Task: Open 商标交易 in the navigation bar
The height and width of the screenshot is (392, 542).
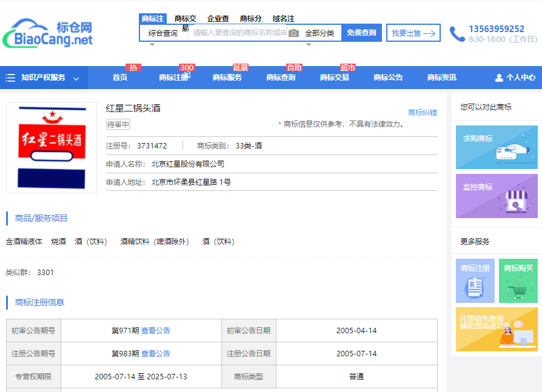Action: pos(335,78)
